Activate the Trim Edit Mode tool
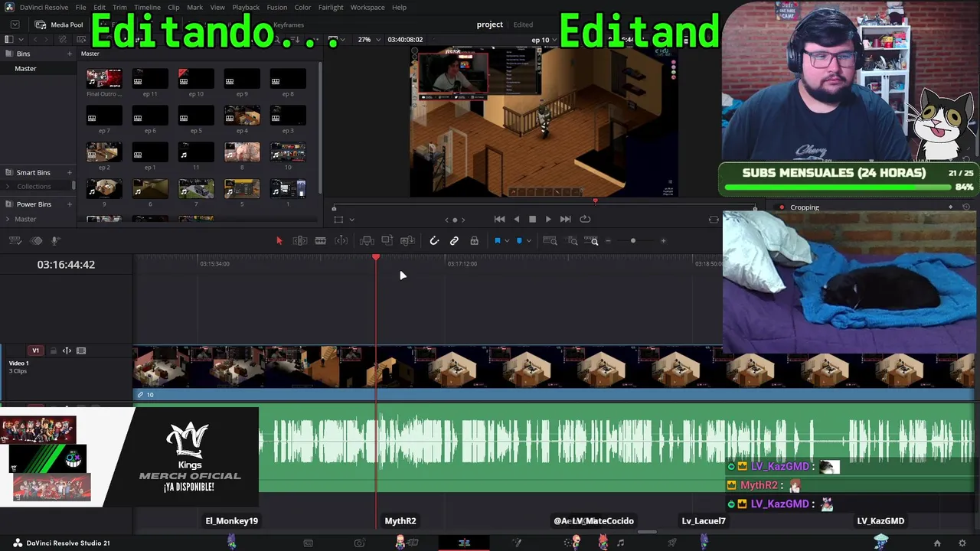This screenshot has width=980, height=551. coord(300,241)
